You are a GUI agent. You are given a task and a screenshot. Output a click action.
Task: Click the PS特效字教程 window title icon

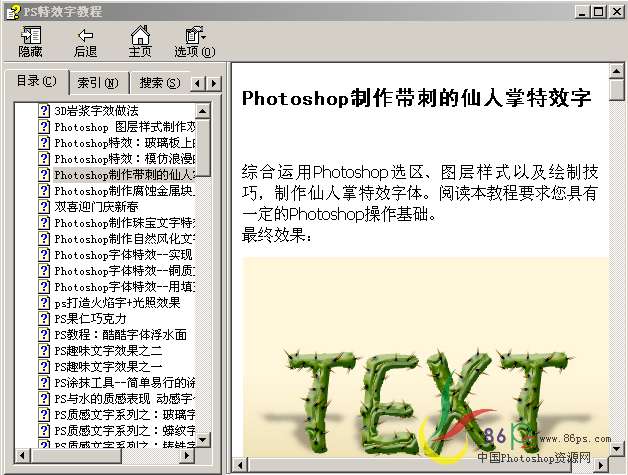click(x=13, y=12)
